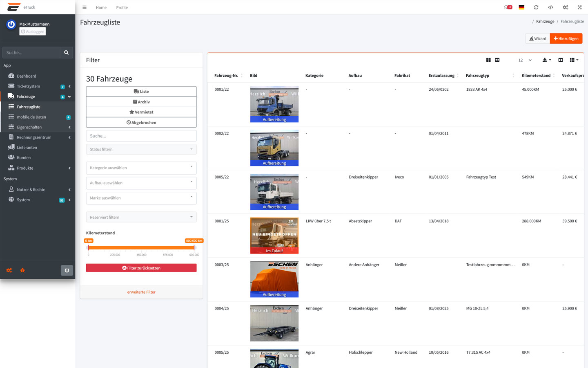Sort by Erstzulassung column header
This screenshot has width=588, height=368.
(443, 76)
